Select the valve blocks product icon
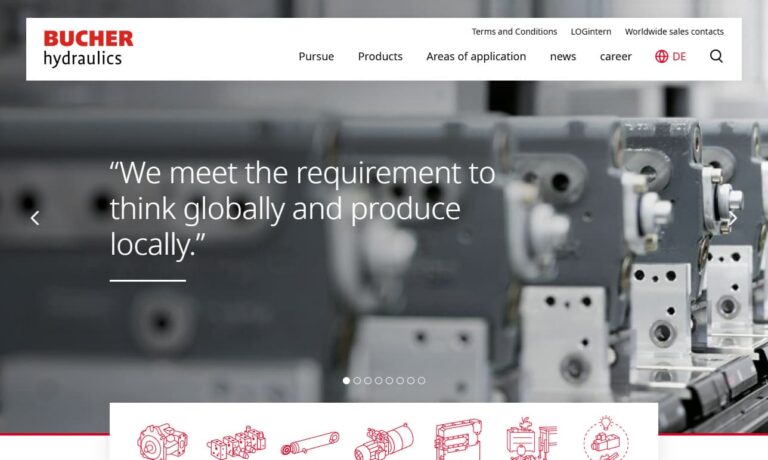 click(x=236, y=442)
